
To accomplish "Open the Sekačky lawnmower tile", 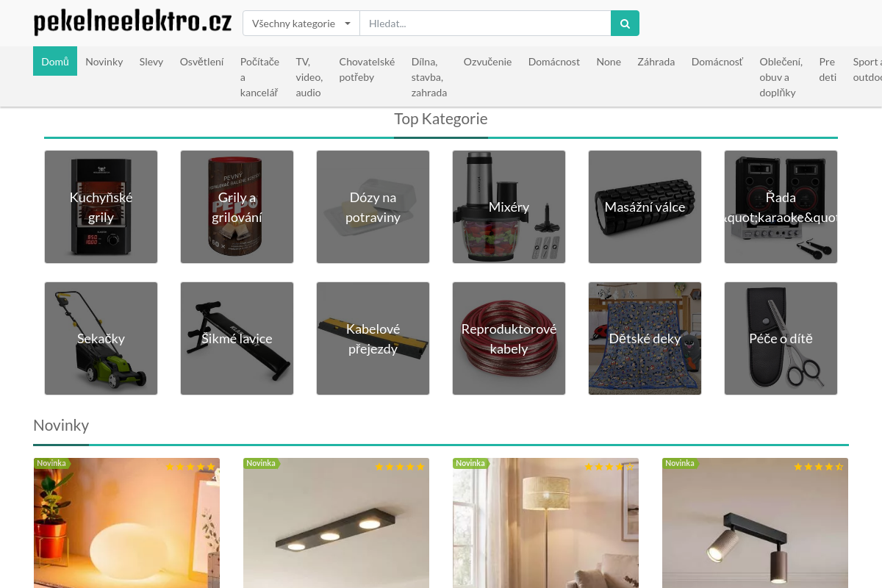I will click(101, 339).
